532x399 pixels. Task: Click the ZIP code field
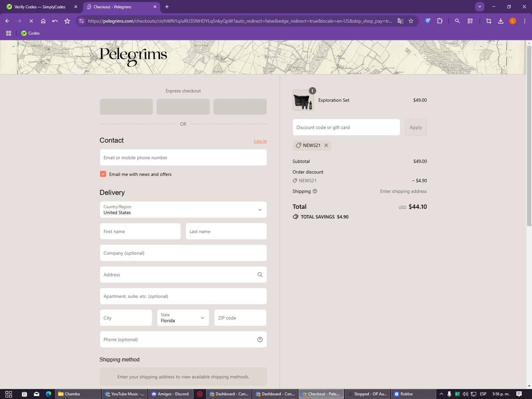point(240,318)
